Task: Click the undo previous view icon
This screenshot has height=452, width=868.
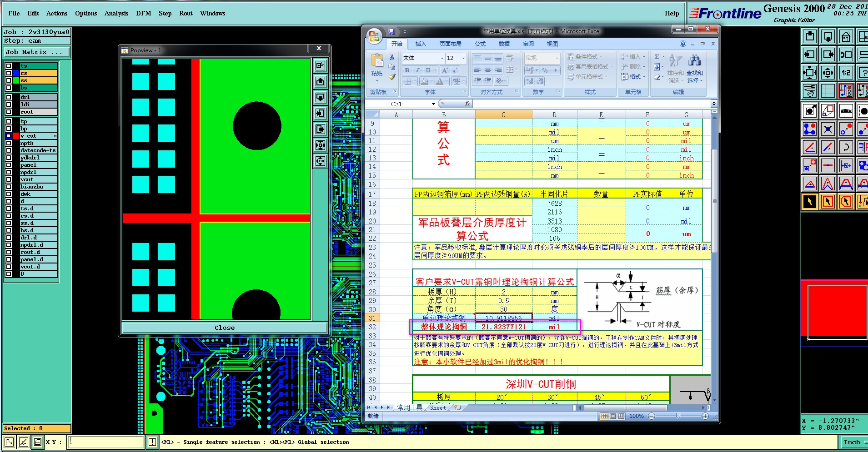Action: [x=846, y=55]
